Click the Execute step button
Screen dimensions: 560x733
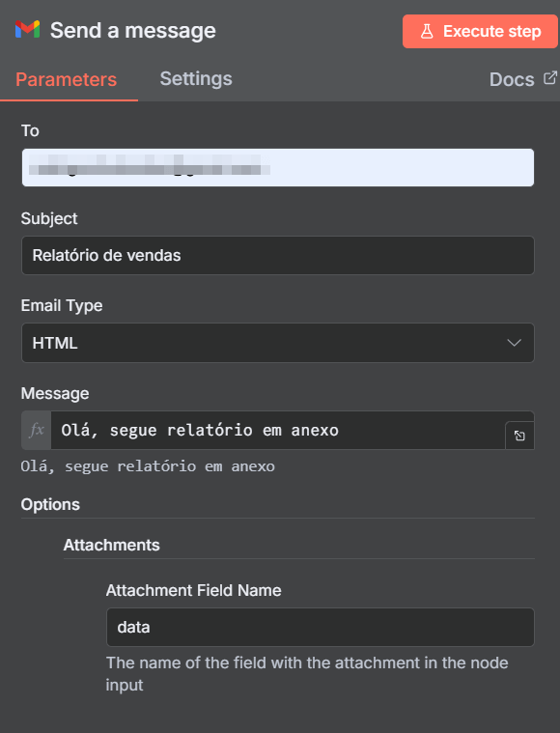coord(480,31)
